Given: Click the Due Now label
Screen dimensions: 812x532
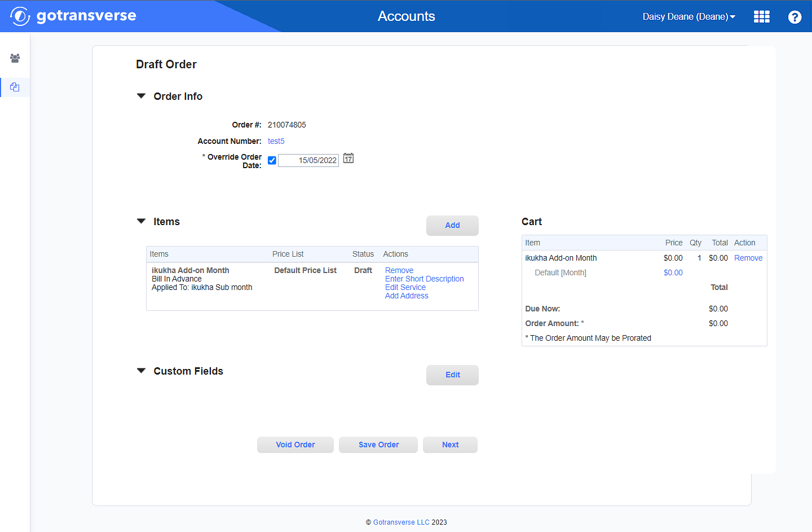Looking at the screenshot, I should coord(542,309).
